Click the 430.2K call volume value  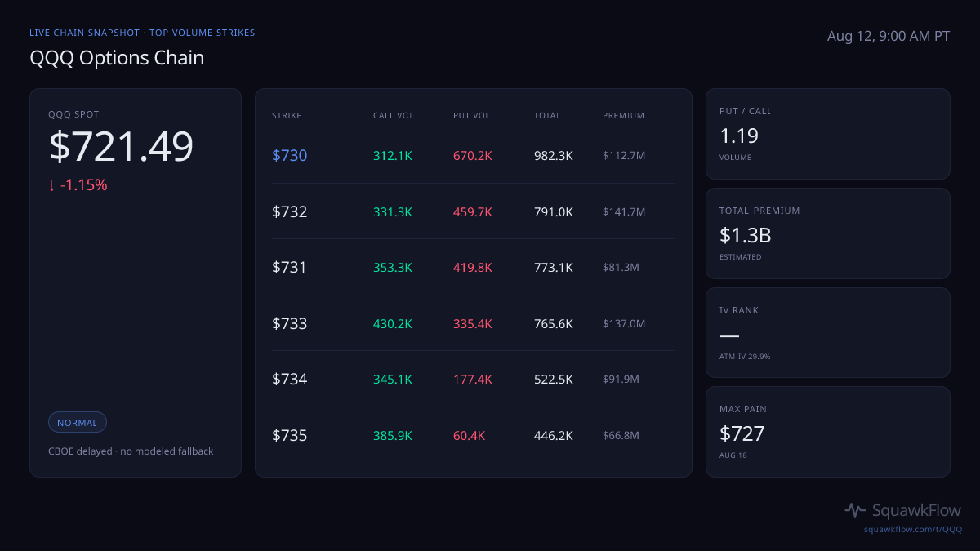point(393,323)
